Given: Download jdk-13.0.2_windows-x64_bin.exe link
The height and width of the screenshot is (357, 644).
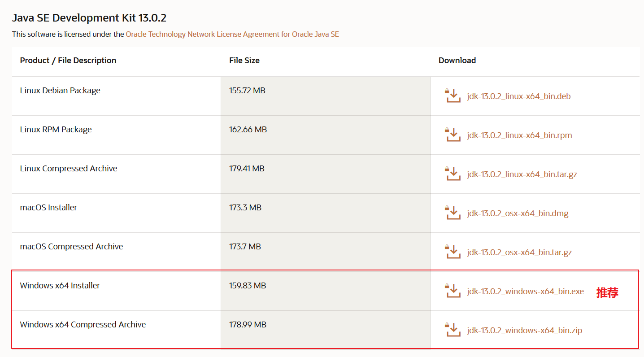Looking at the screenshot, I should coord(526,292).
